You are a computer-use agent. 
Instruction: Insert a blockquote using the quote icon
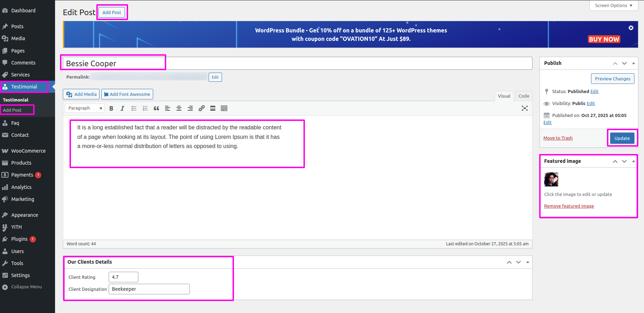pos(156,109)
